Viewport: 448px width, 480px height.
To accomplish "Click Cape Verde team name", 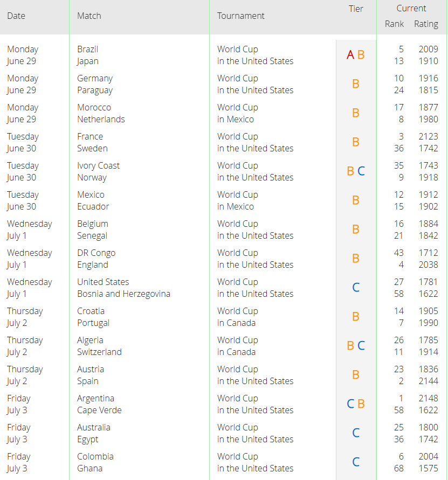I will tap(99, 410).
